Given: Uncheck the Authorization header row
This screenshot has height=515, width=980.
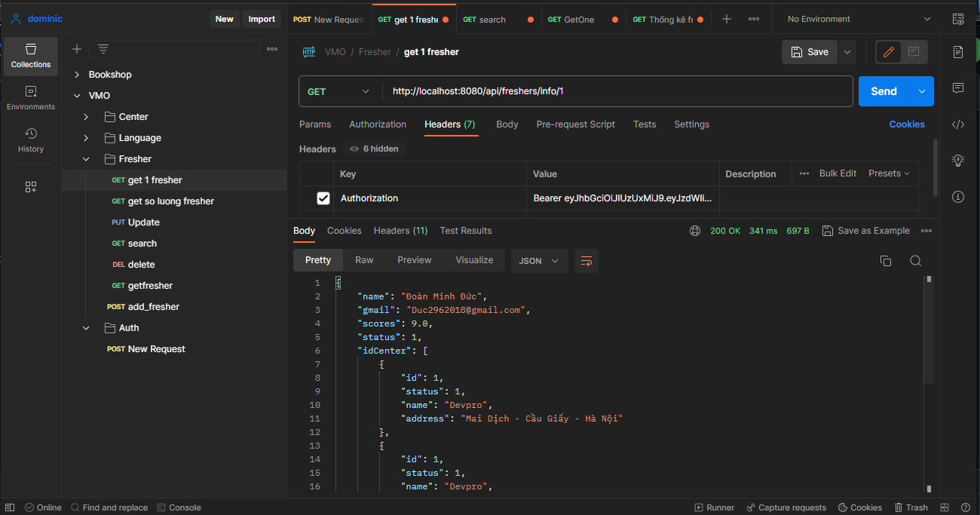Looking at the screenshot, I should (323, 198).
